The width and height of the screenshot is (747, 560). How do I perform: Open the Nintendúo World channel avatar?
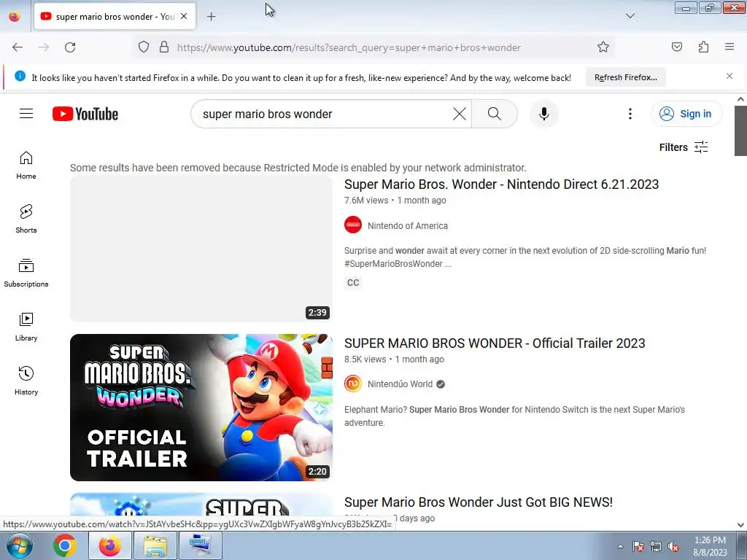(x=353, y=384)
